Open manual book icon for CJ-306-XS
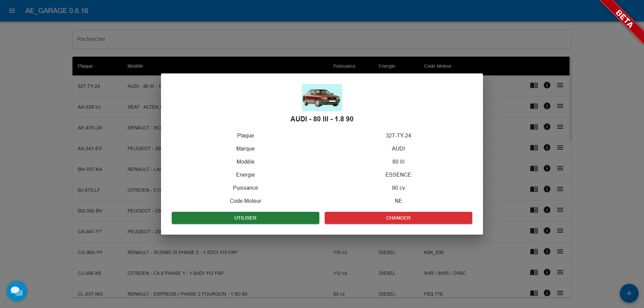644x308 pixels. [534, 272]
